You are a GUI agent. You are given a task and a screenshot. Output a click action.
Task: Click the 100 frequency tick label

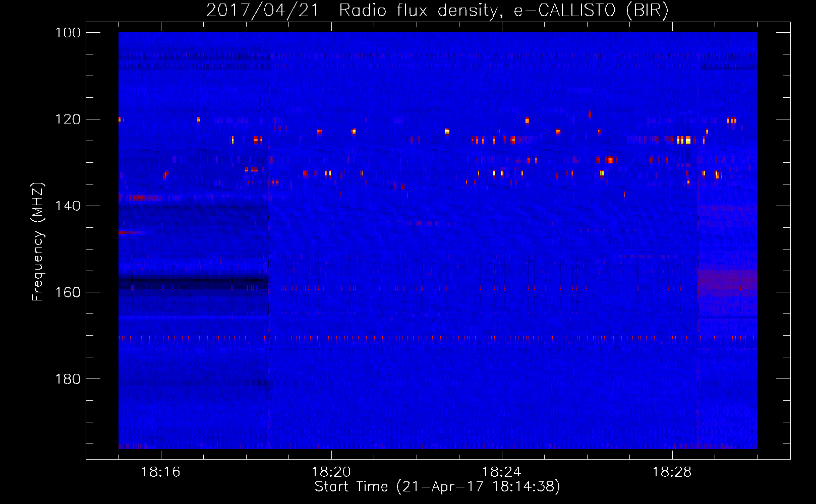click(x=68, y=33)
